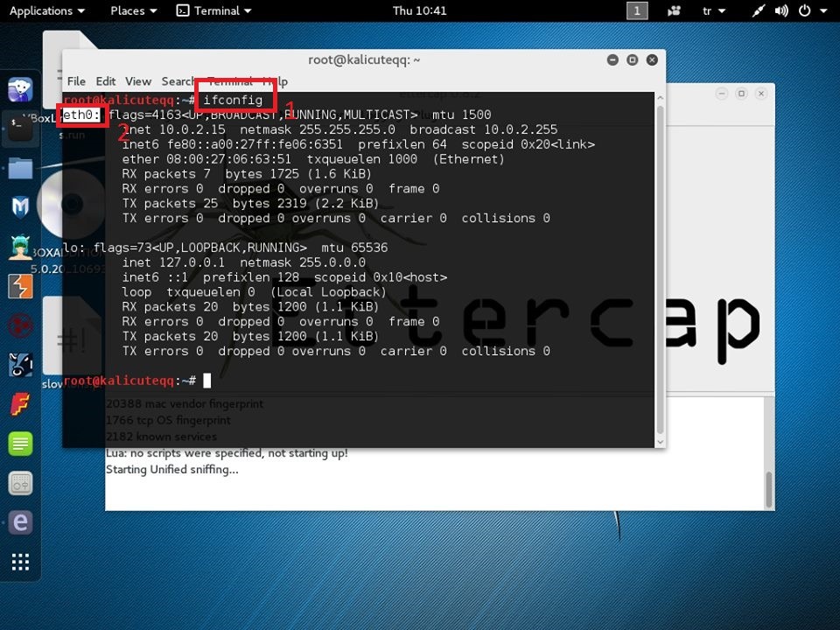Click the screen recorder icon in top bar
Image resolution: width=840 pixels, height=630 pixels.
(674, 10)
